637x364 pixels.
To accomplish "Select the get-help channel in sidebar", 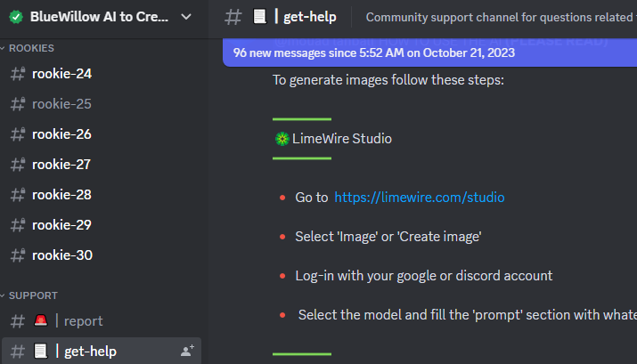I will 102,351.
